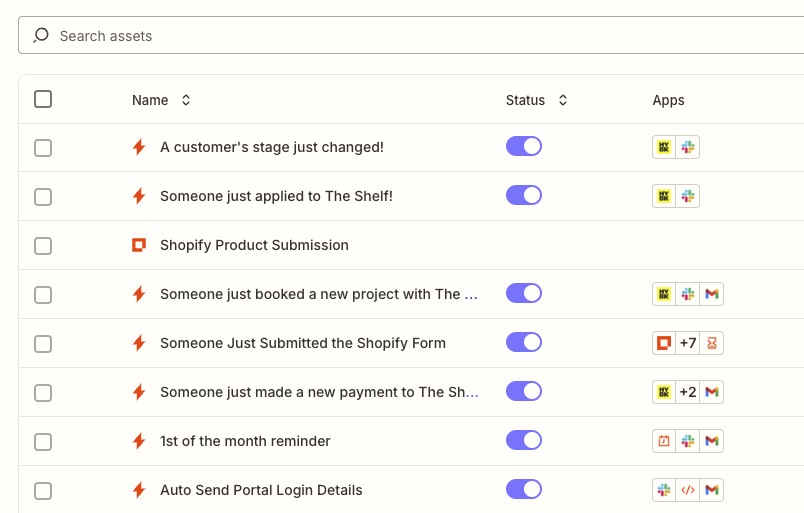The height and width of the screenshot is (513, 804).
Task: Toggle status of Auto Send Portal Login Details
Action: [524, 489]
